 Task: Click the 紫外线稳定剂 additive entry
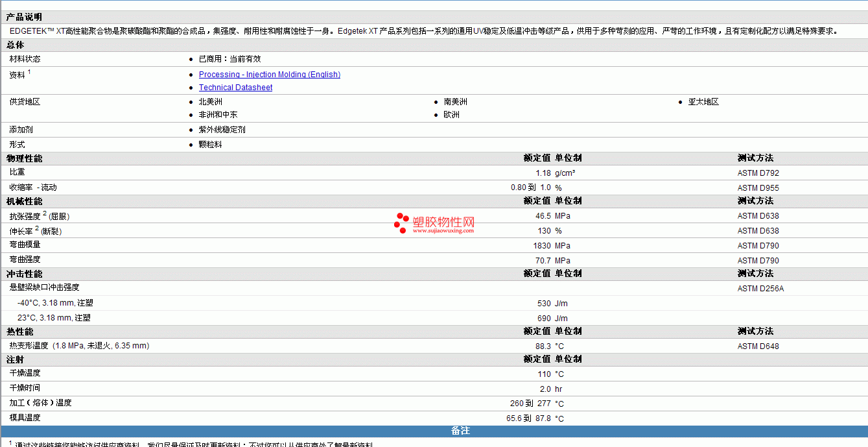(222, 130)
